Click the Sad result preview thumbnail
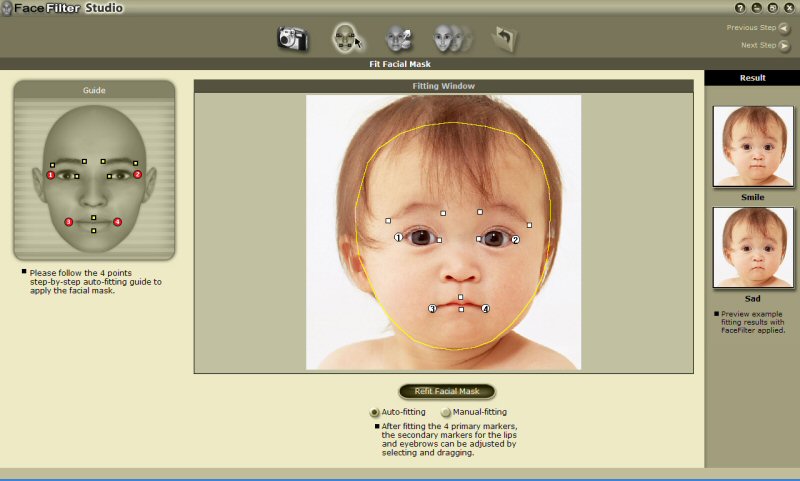Viewport: 800px width, 481px height. [752, 248]
